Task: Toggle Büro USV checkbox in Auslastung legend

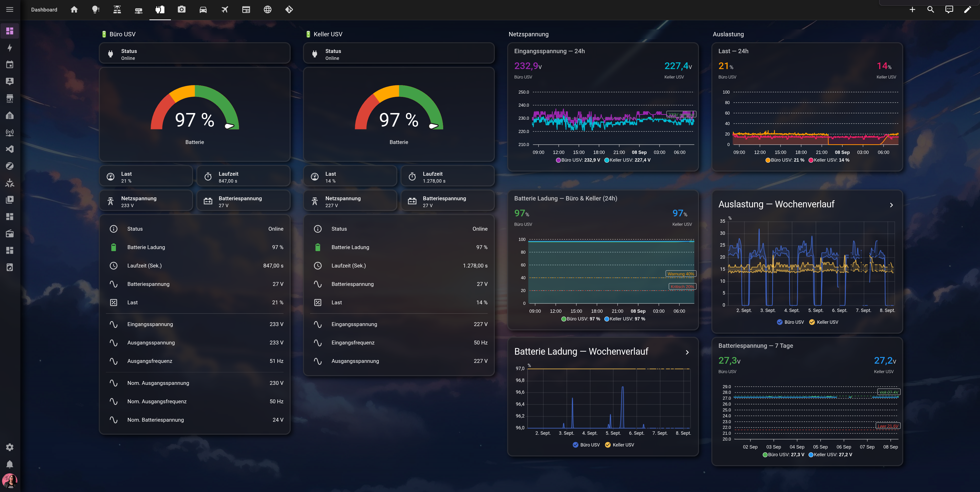Action: click(779, 322)
